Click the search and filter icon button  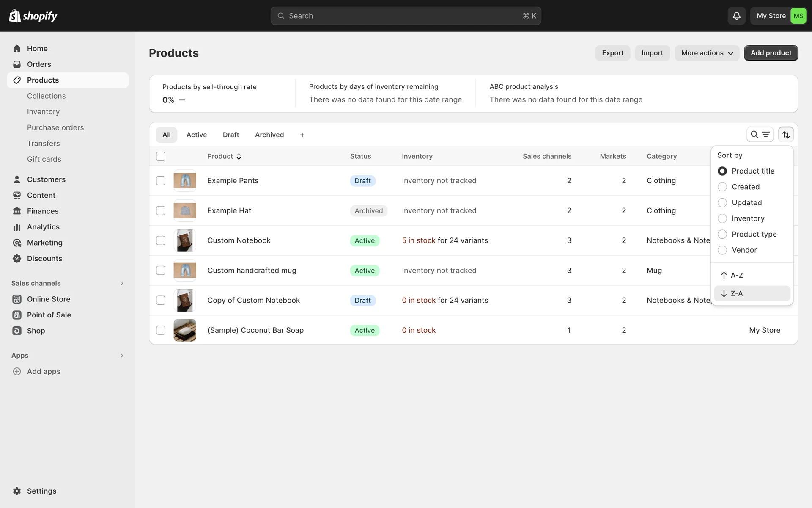click(760, 135)
